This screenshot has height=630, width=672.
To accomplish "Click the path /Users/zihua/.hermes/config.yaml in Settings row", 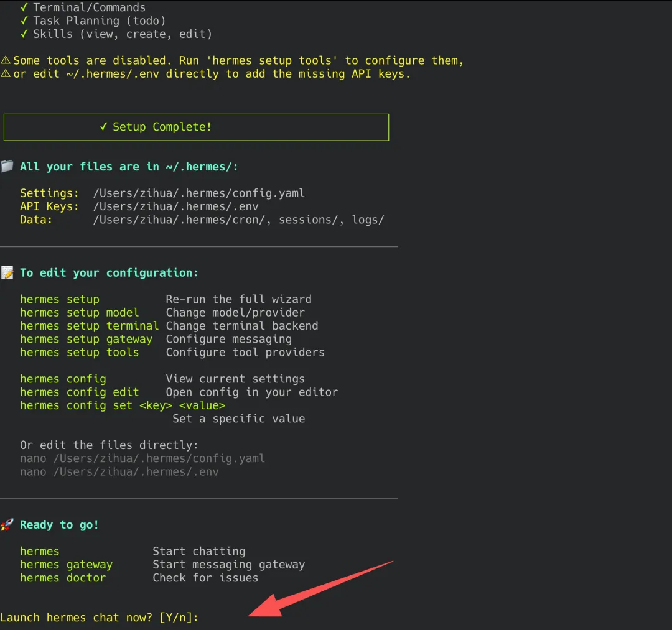I will pos(199,193).
